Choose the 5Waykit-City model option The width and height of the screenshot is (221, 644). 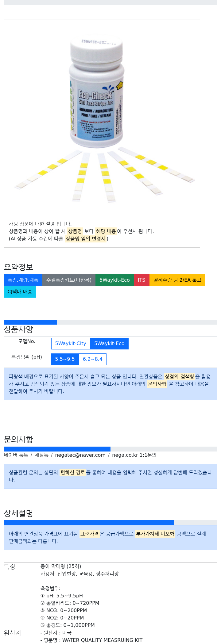(x=71, y=344)
